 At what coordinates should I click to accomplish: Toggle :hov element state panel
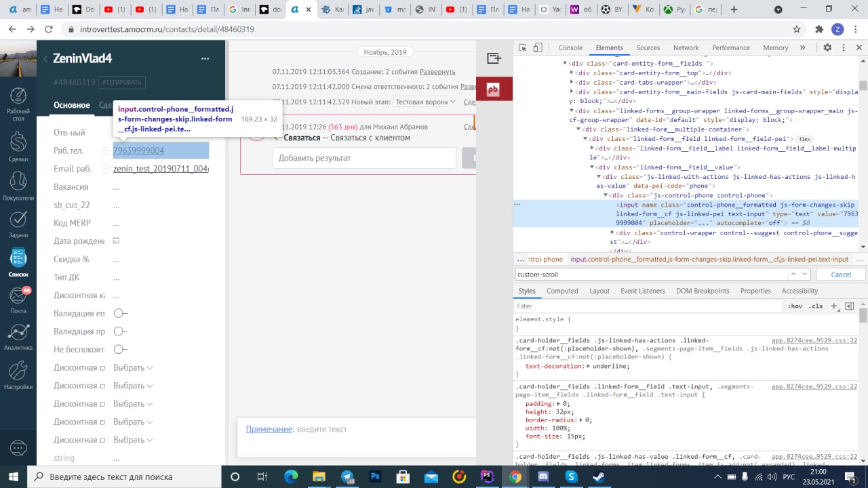point(795,306)
